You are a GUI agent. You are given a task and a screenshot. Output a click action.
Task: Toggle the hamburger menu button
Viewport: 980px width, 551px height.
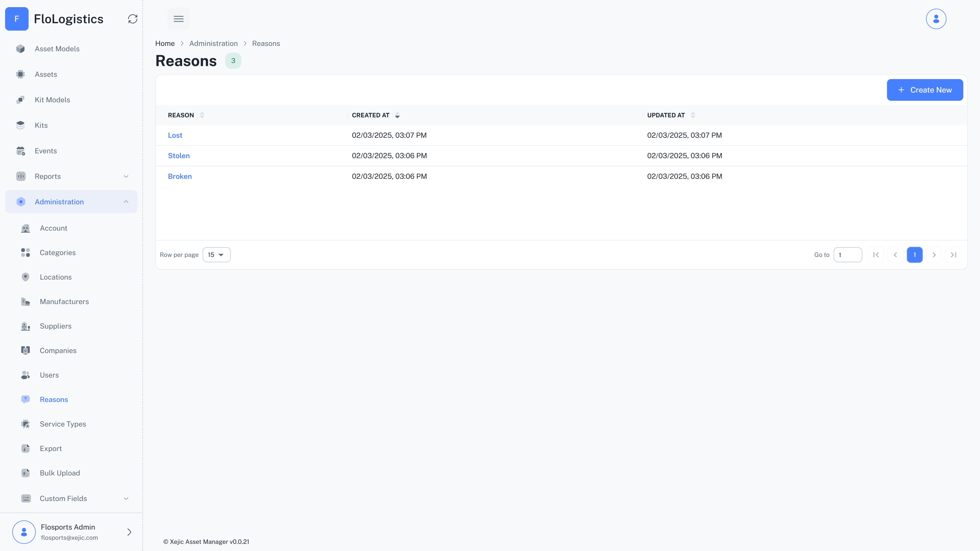(x=178, y=19)
